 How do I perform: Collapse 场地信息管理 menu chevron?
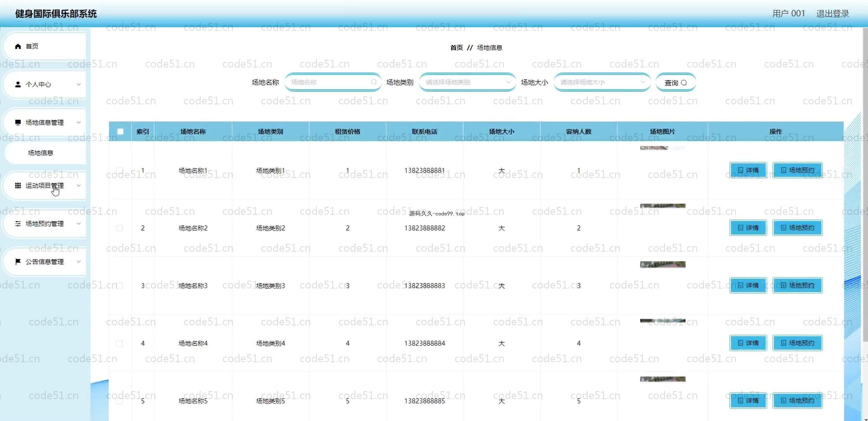[x=79, y=122]
